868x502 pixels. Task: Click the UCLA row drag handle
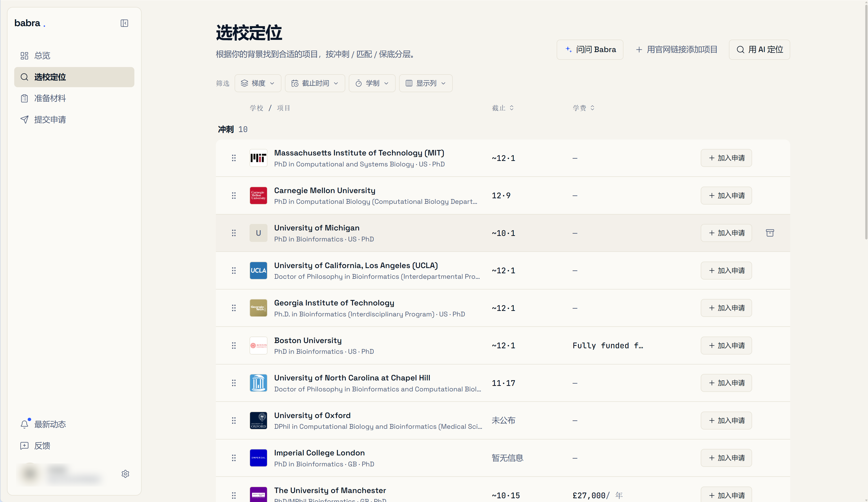point(234,271)
